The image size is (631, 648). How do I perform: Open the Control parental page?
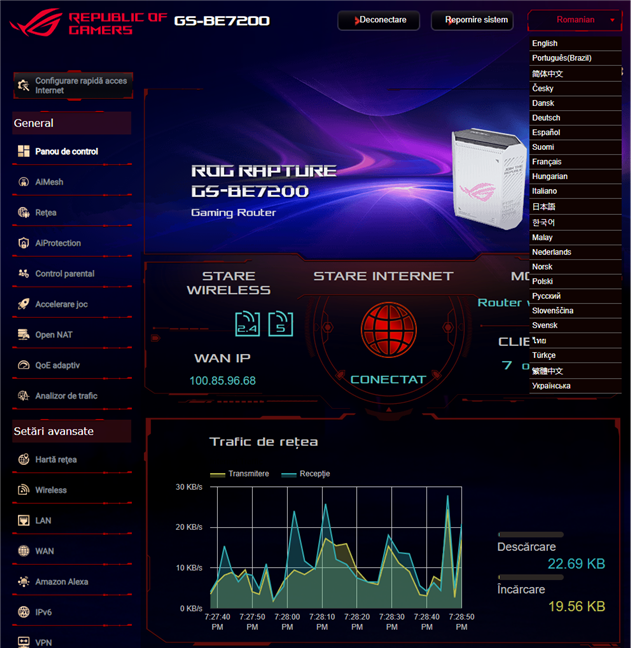[x=72, y=274]
